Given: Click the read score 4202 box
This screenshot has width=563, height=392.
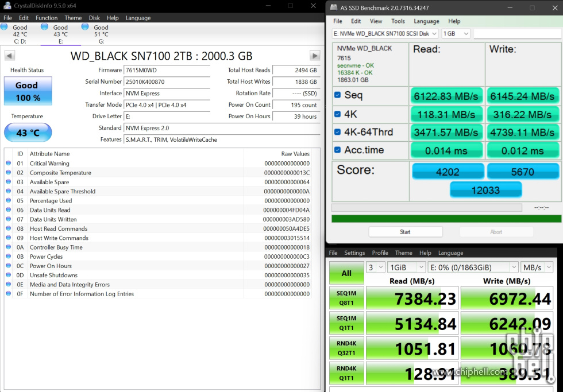Looking at the screenshot, I should (448, 172).
